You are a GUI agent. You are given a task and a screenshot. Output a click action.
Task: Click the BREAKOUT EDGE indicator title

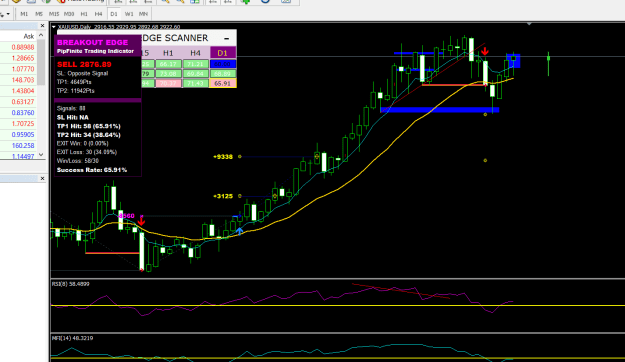(92, 42)
